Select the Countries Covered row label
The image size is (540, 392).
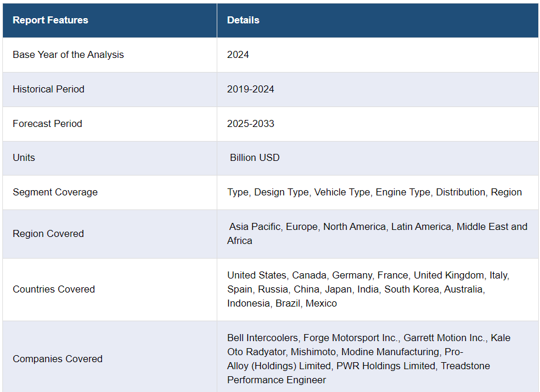point(54,289)
